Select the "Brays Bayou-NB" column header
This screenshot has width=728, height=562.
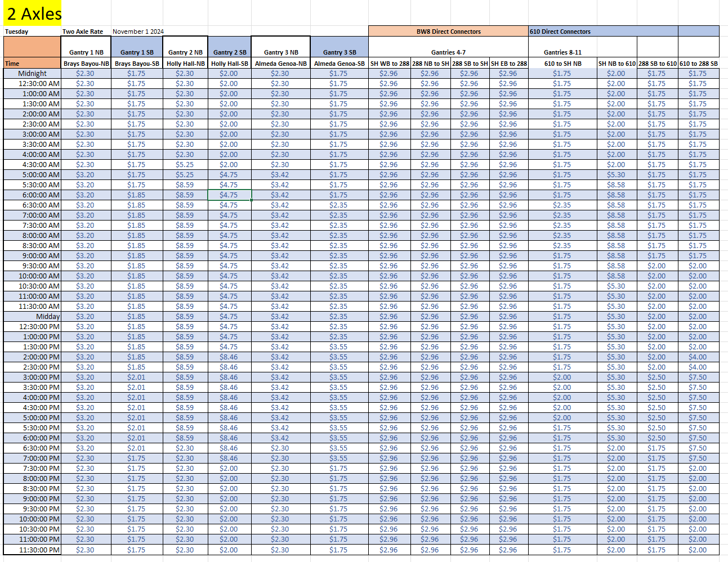(x=86, y=64)
